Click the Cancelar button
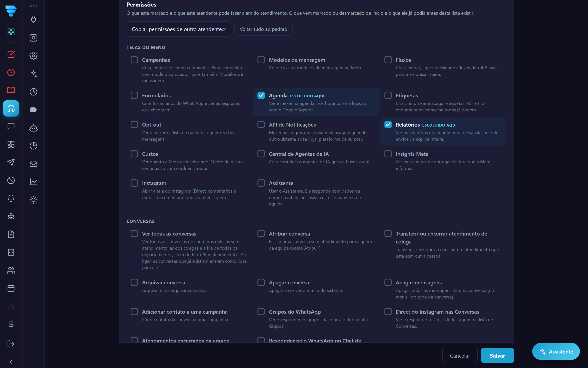The width and height of the screenshot is (588, 368). tap(460, 355)
